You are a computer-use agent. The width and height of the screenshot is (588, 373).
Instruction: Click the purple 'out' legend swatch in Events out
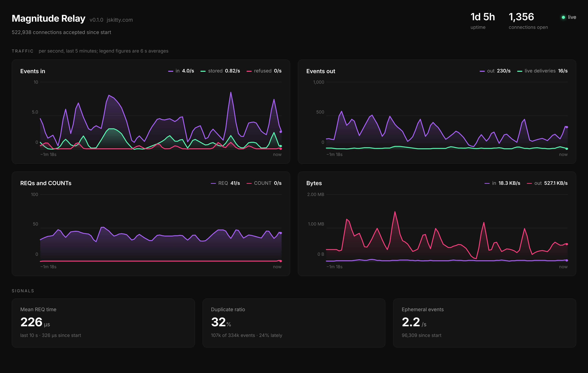pyautogui.click(x=482, y=71)
